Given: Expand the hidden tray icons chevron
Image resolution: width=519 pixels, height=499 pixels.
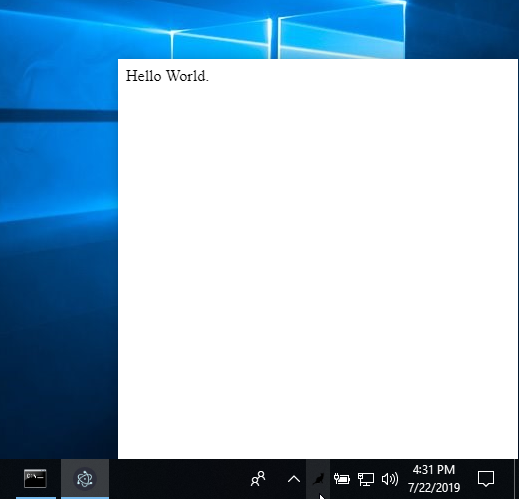Looking at the screenshot, I should click(294, 479).
